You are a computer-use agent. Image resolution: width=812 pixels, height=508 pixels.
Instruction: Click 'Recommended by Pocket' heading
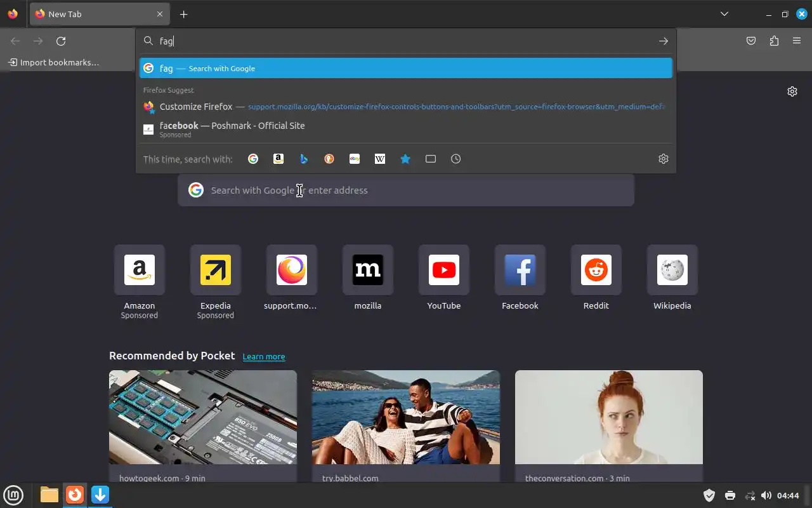pos(172,356)
